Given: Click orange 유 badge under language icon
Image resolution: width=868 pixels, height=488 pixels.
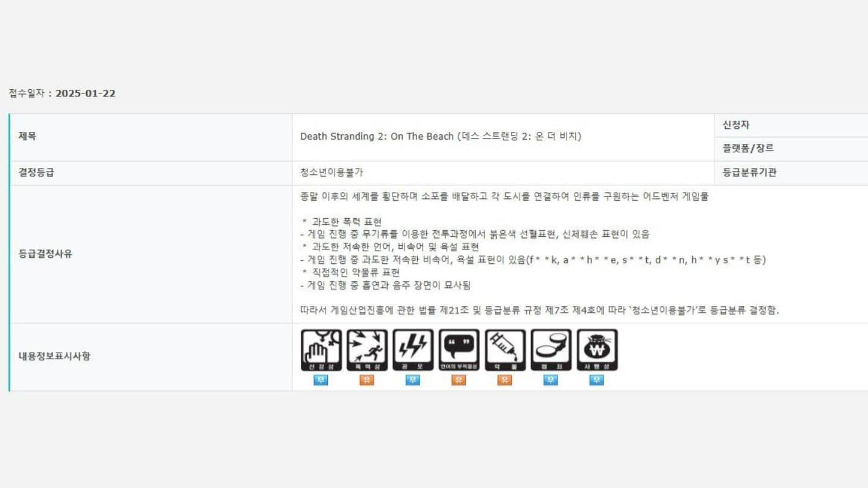Looking at the screenshot, I should click(x=459, y=380).
